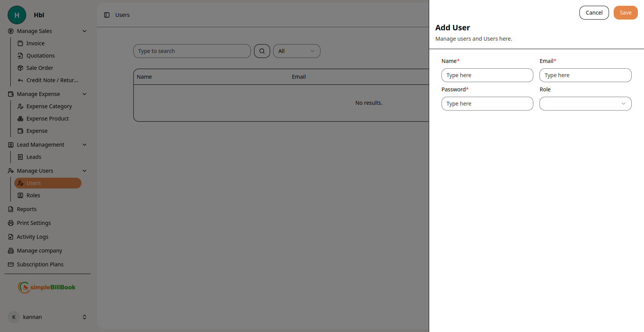Viewport: 644px width, 332px height.
Task: Collapse the Manage Expense section chevron
Action: [85, 94]
